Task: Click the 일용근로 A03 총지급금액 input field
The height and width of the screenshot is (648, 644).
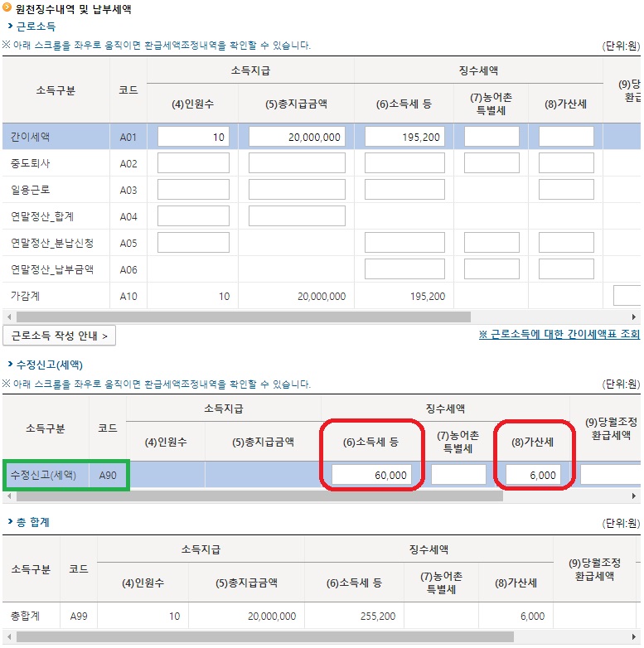Action: pos(297,190)
